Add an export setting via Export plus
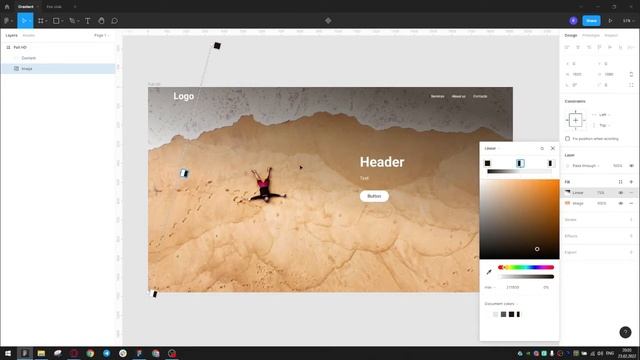 pyautogui.click(x=631, y=252)
